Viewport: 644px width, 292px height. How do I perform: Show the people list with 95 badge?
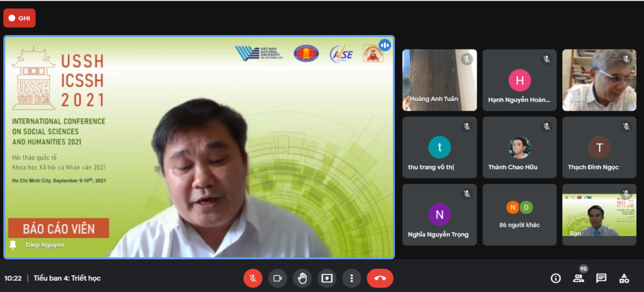(x=579, y=278)
